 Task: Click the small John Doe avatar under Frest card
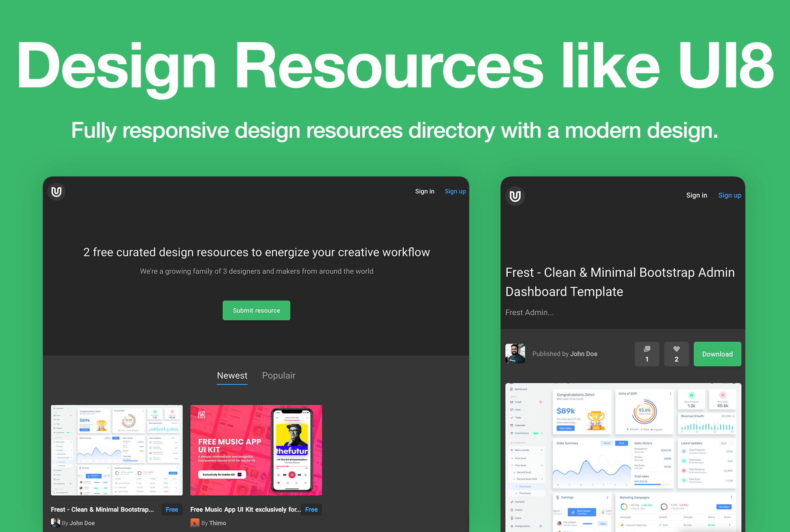coord(55,523)
